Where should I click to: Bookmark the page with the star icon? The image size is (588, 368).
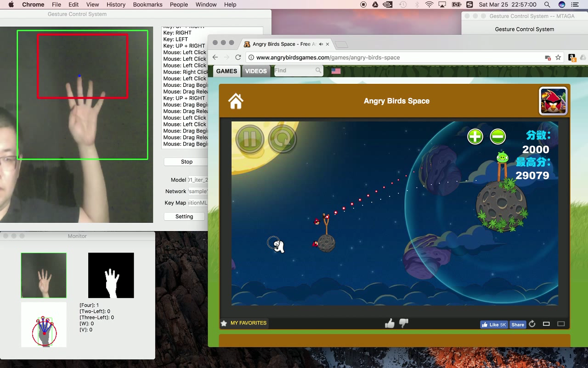click(x=558, y=58)
